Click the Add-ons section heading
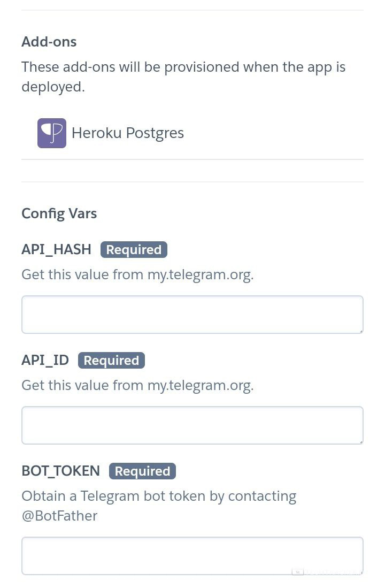The image size is (385, 588). [49, 42]
